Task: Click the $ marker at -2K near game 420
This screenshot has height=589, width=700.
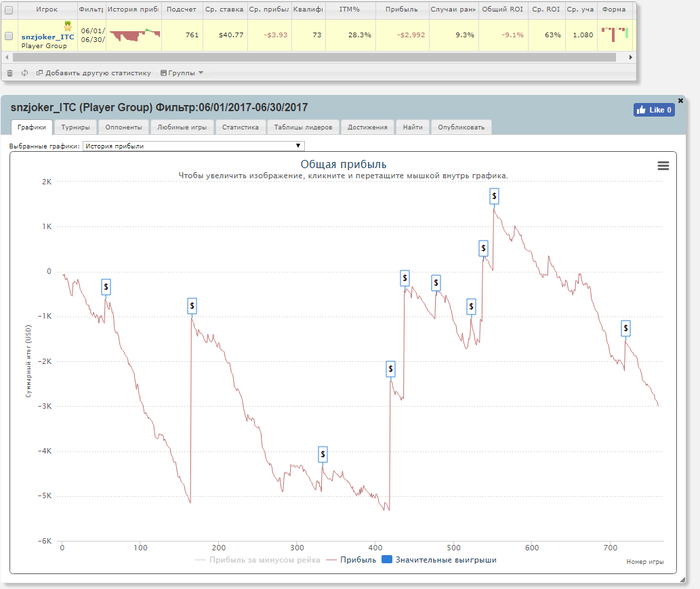Action: [391, 369]
